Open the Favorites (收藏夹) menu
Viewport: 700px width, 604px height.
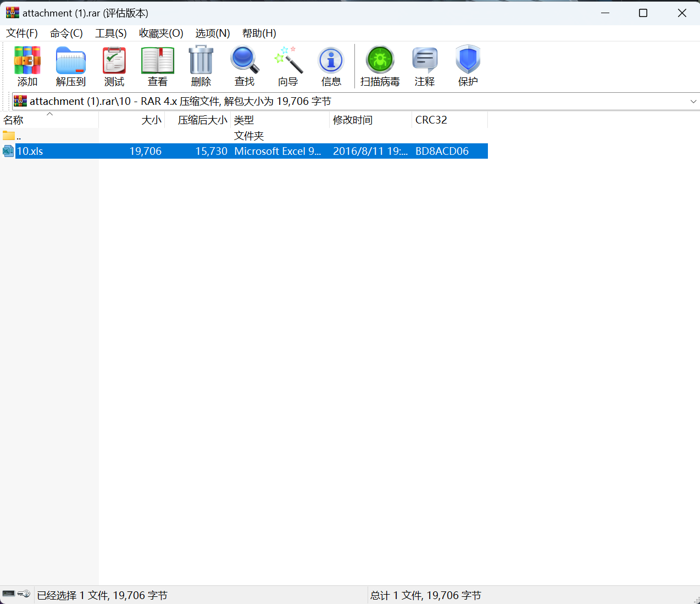pos(161,33)
